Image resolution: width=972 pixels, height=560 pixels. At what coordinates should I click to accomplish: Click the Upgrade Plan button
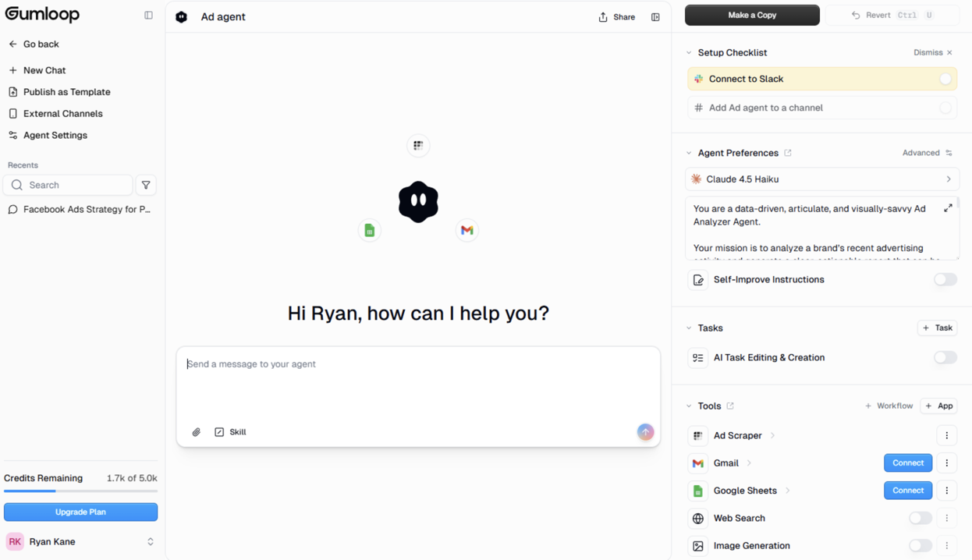click(80, 512)
